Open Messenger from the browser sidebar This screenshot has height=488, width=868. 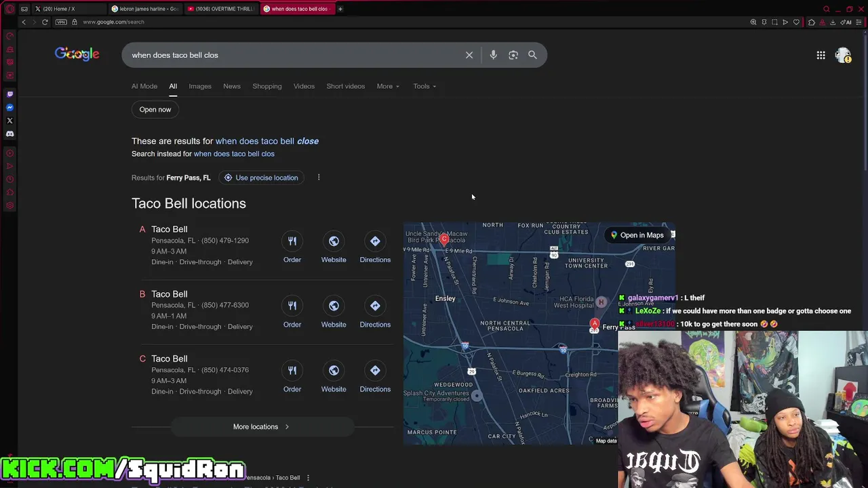coord(9,108)
